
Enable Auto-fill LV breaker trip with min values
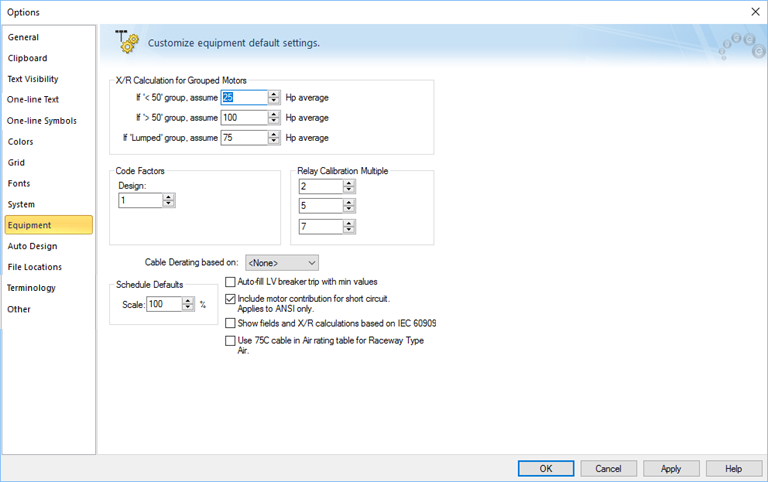click(231, 282)
